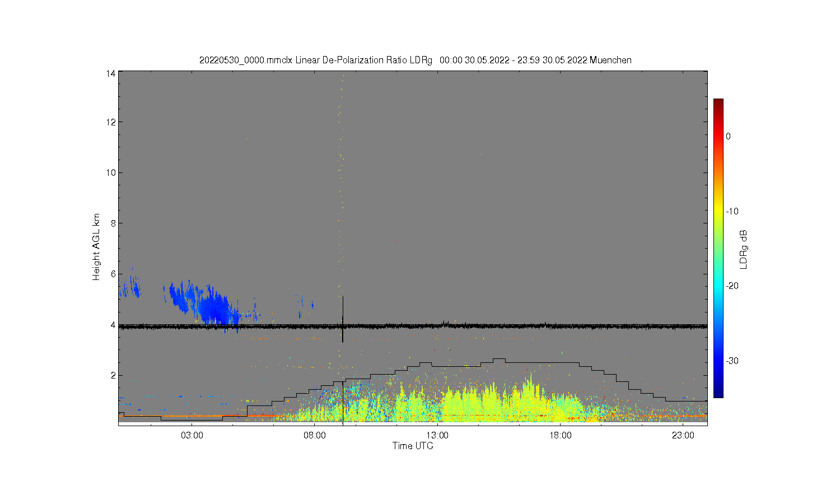Click the height tick label 10

(111, 172)
